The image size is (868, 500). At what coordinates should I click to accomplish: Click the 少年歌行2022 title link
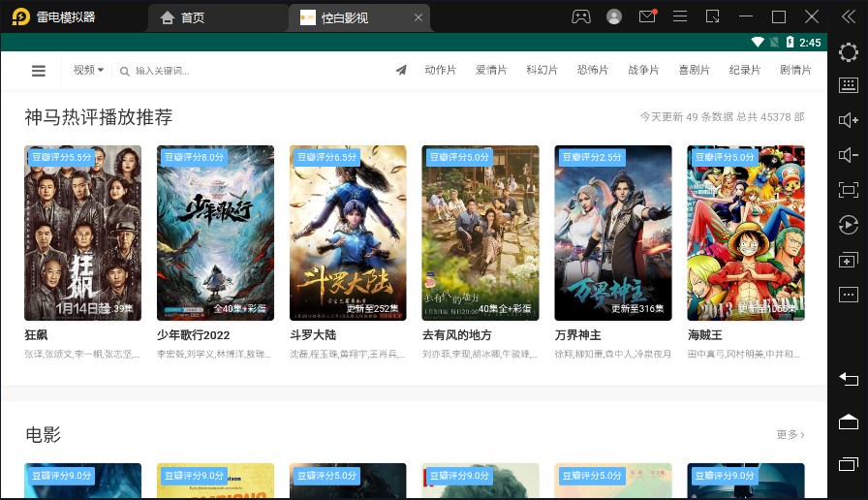point(193,335)
